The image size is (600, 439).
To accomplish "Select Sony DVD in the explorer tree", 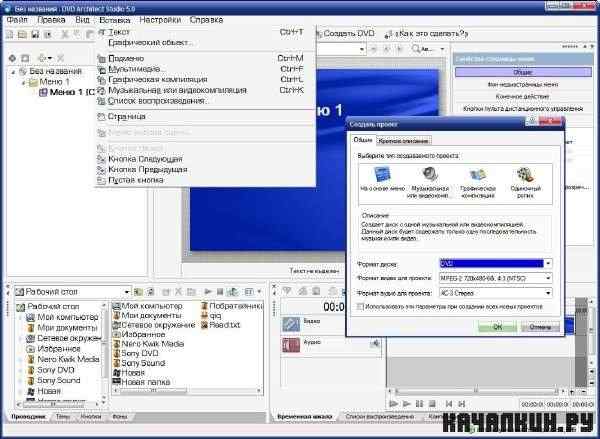I will coord(56,370).
